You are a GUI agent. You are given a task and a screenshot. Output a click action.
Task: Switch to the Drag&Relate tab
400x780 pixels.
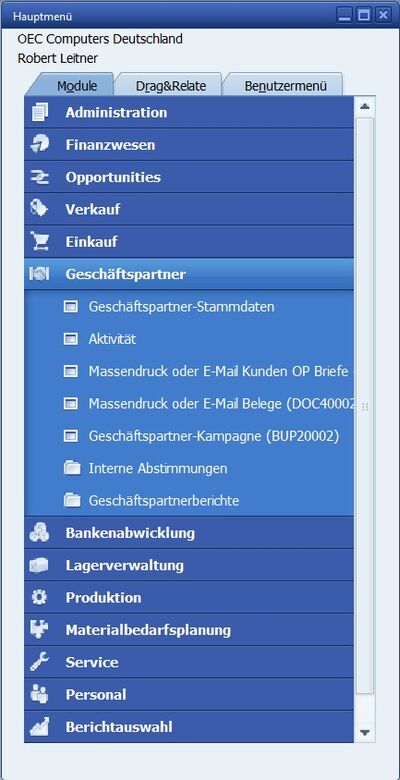(171, 86)
